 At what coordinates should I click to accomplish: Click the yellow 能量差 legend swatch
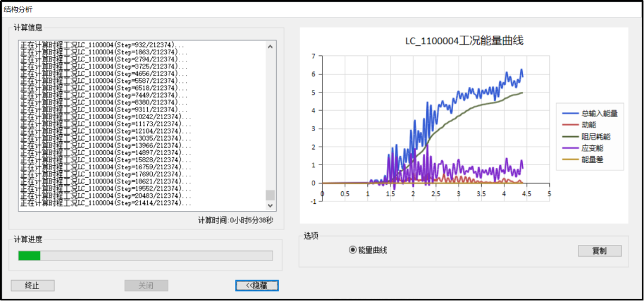569,159
